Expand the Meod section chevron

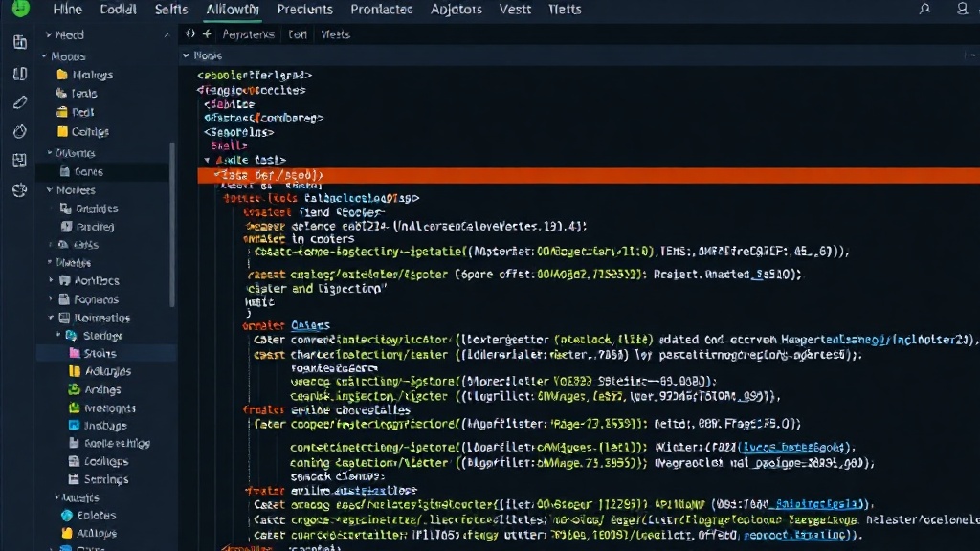pos(48,35)
